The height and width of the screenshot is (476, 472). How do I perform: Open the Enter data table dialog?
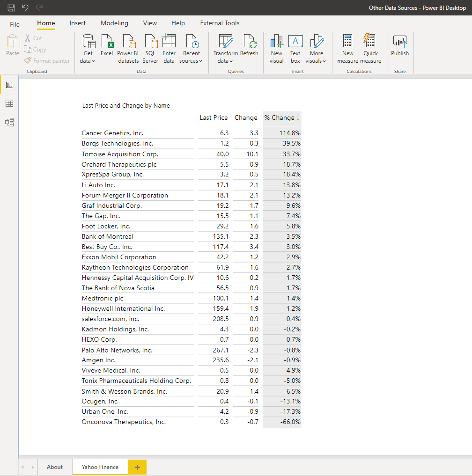click(x=169, y=49)
